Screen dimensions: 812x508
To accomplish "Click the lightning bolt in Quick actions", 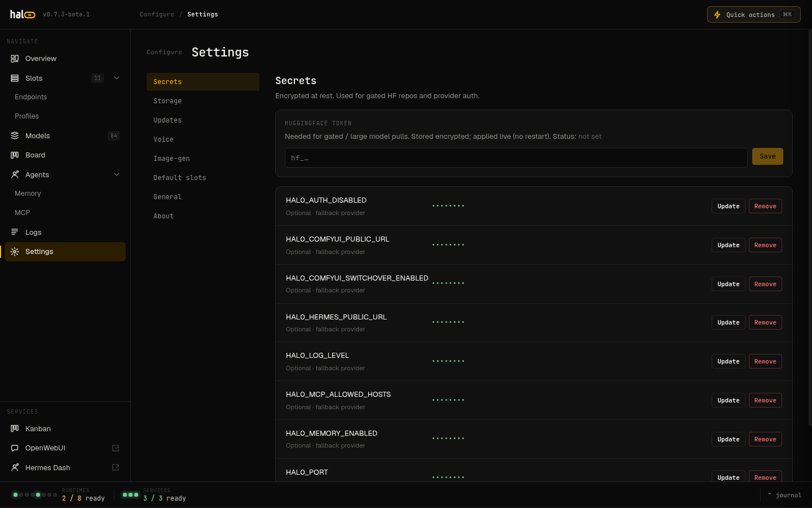I will [x=717, y=15].
